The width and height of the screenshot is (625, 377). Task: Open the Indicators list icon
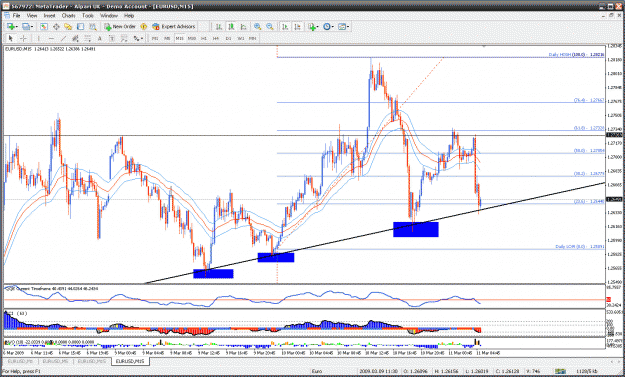coord(312,26)
